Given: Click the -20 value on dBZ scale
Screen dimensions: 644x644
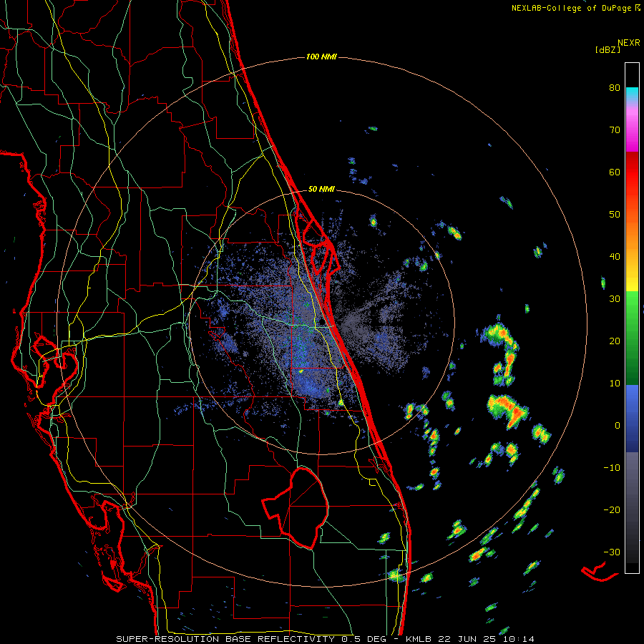Looking at the screenshot, I should (612, 510).
